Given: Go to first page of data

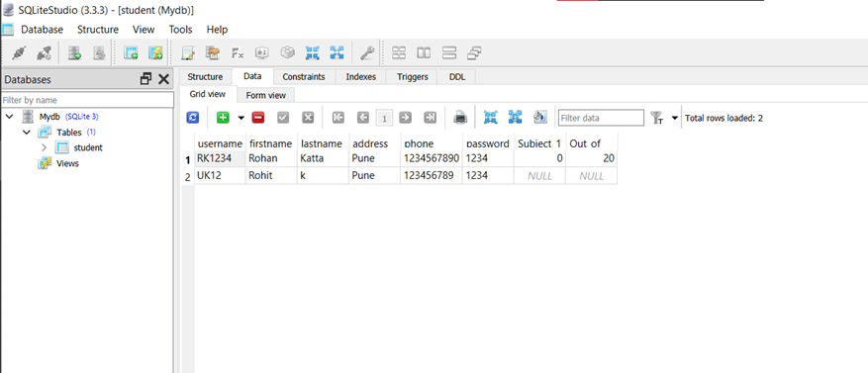Looking at the screenshot, I should pos(338,118).
